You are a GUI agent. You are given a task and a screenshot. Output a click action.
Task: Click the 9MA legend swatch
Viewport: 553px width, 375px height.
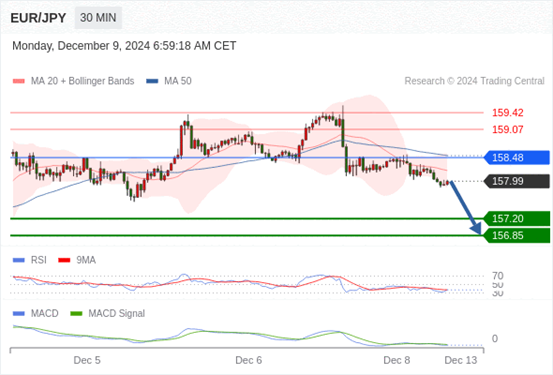point(64,260)
